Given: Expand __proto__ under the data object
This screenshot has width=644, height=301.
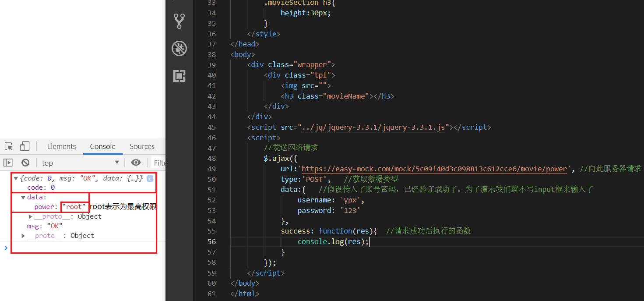Looking at the screenshot, I should tap(30, 216).
